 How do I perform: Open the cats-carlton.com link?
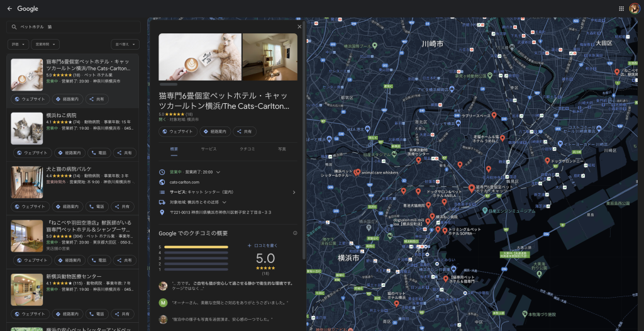click(184, 182)
